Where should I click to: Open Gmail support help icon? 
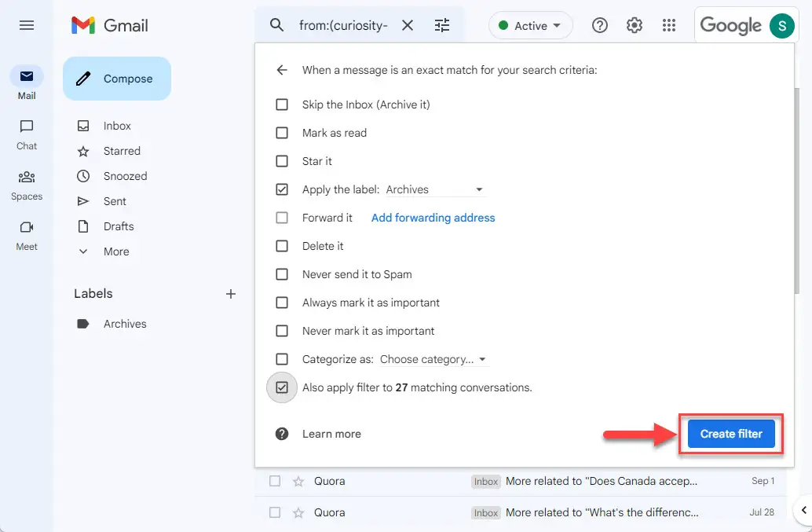(600, 25)
